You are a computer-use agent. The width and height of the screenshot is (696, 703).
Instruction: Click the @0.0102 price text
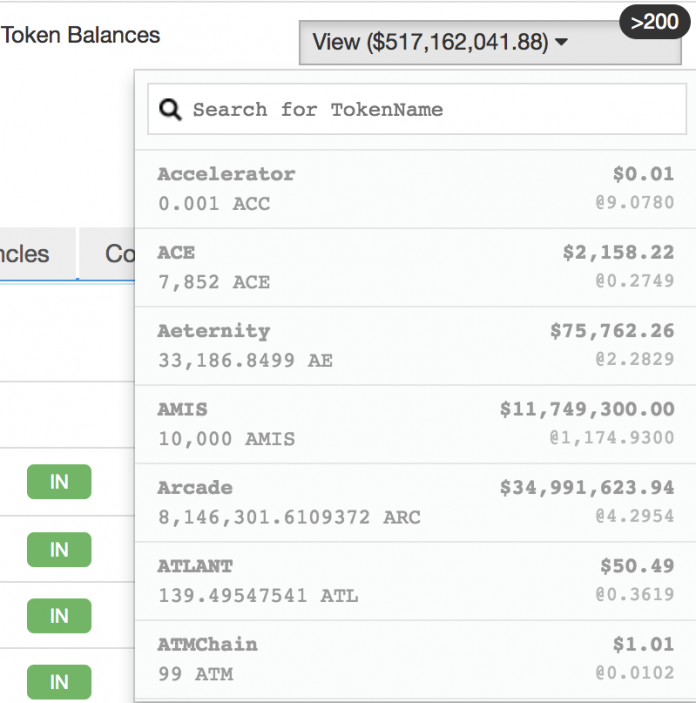click(x=635, y=673)
